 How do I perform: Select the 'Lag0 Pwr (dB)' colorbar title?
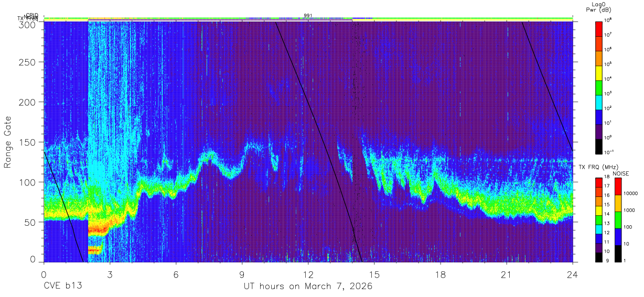(599, 7)
